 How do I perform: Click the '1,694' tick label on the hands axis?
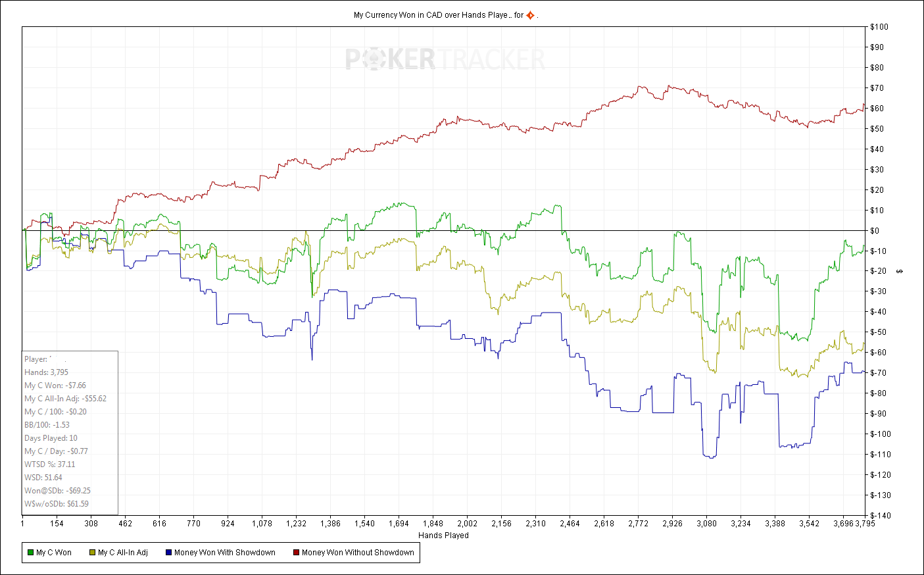click(399, 524)
